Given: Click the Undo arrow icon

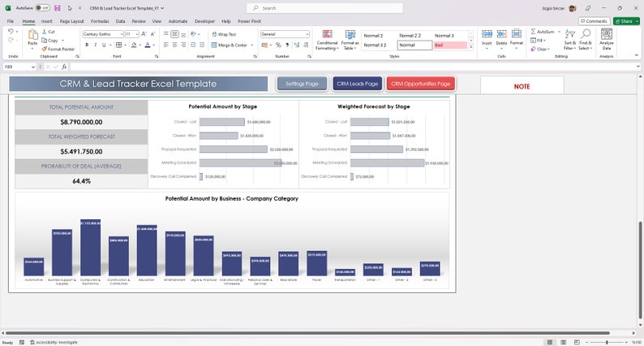Looking at the screenshot, I should pyautogui.click(x=11, y=31).
